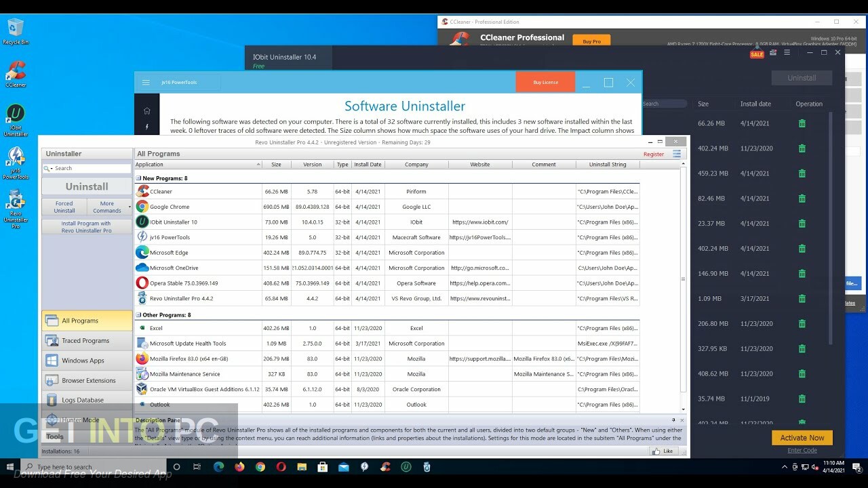This screenshot has height=488, width=868.
Task: Click trash icon for 1.09 MB IObit row
Action: 802,299
